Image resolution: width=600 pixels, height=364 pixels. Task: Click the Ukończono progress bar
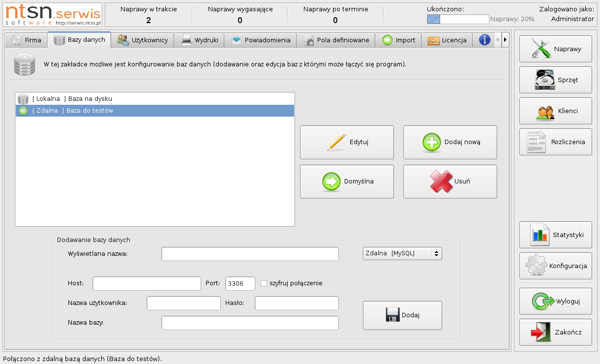click(457, 19)
